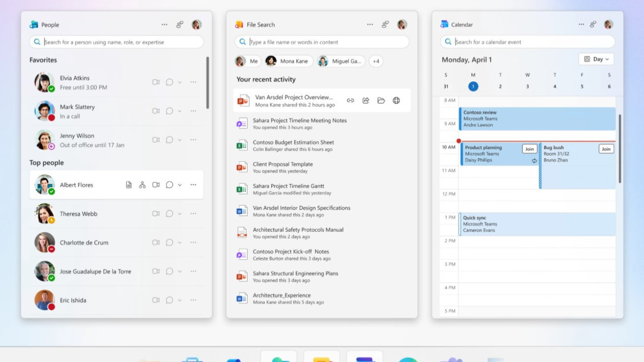Expand the +4 more people filter
This screenshot has height=362, width=644.
click(x=376, y=61)
